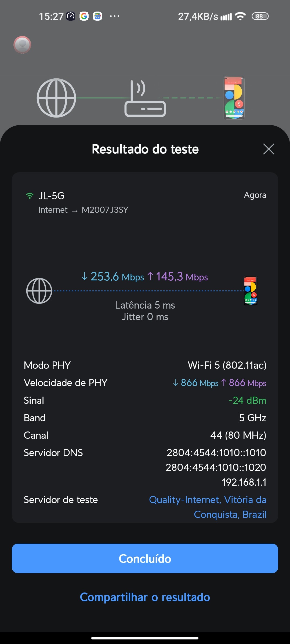This screenshot has width=290, height=644.
Task: Tap the battery indicator showing 88
Action: click(260, 16)
